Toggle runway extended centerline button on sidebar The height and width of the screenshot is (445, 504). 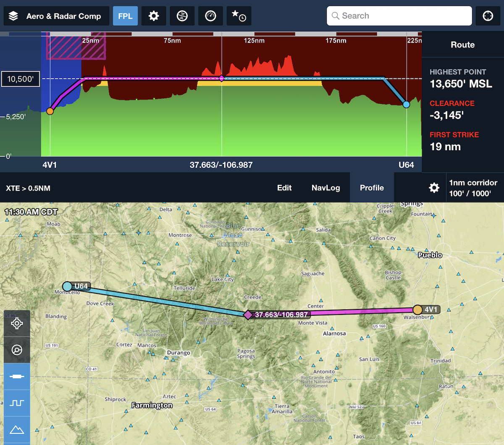pyautogui.click(x=17, y=377)
